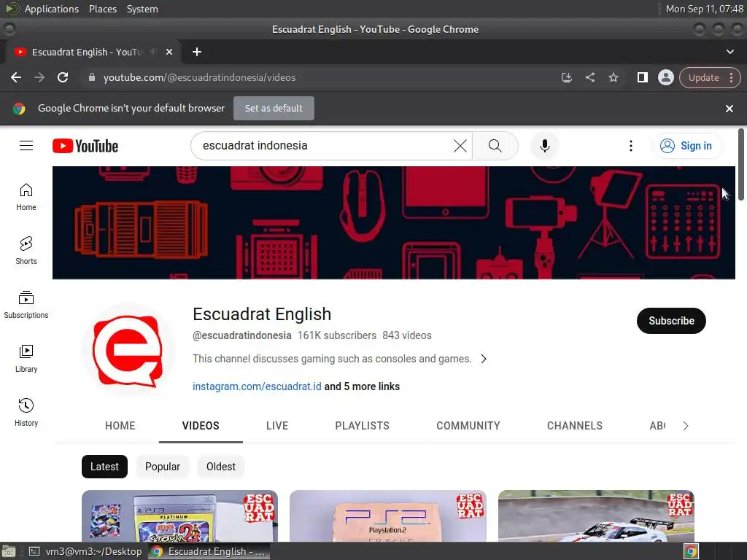747x560 pixels.
Task: Open Library in the sidebar
Action: click(26, 359)
